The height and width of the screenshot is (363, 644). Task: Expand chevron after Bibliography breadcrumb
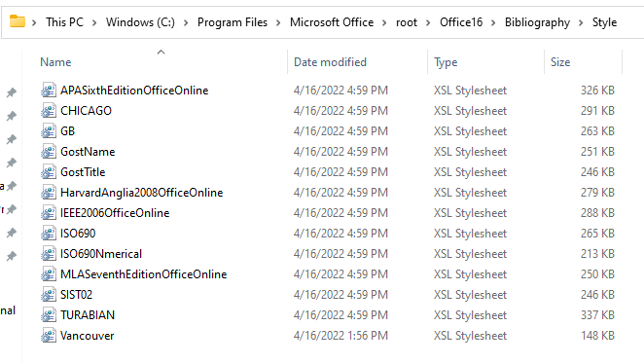coord(581,22)
